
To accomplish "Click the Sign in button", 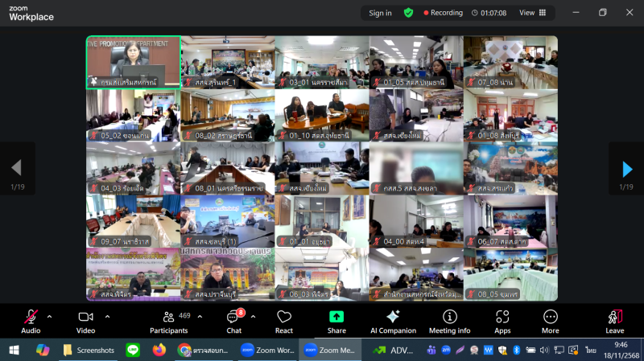I will 380,13.
